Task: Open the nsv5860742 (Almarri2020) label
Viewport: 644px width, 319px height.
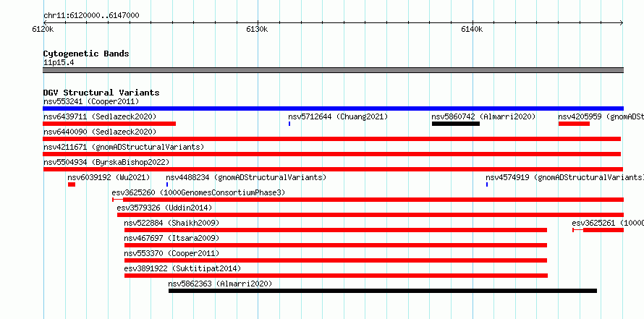Action: (x=484, y=116)
